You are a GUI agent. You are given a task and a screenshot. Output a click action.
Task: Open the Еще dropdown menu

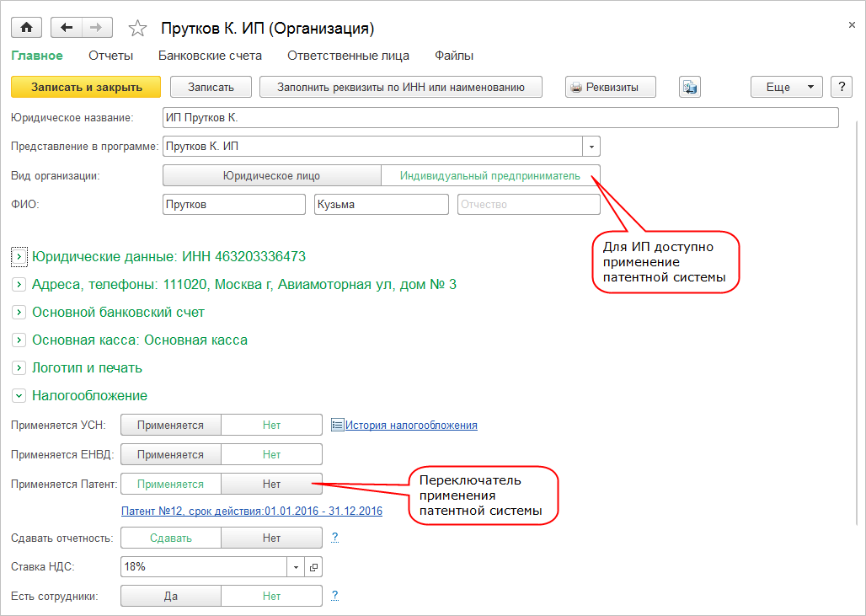(x=786, y=87)
